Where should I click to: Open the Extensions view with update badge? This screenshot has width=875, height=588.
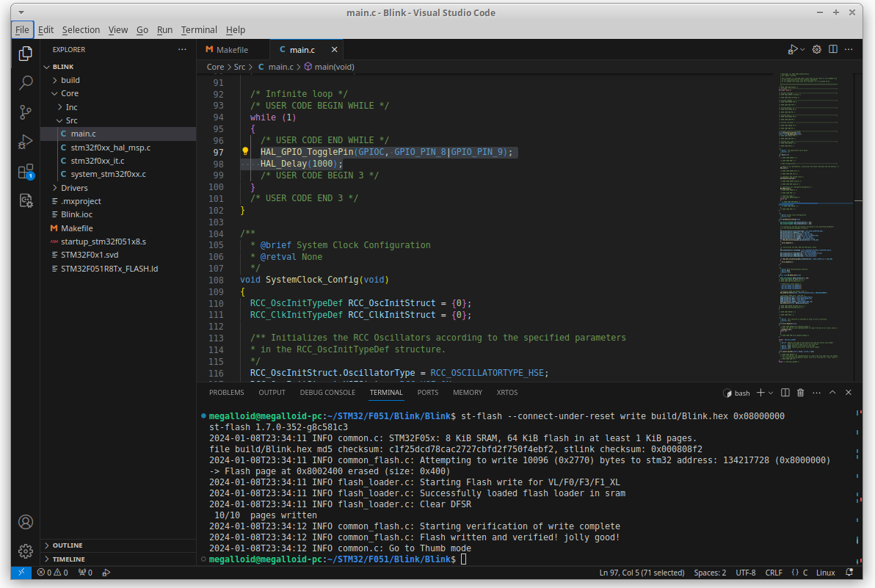26,172
